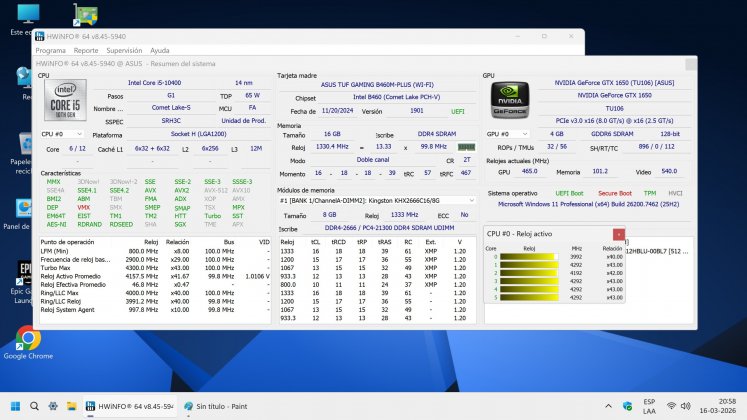This screenshot has width=747, height=420.
Task: Open Google Chrome from the desktop
Action: pyautogui.click(x=28, y=340)
